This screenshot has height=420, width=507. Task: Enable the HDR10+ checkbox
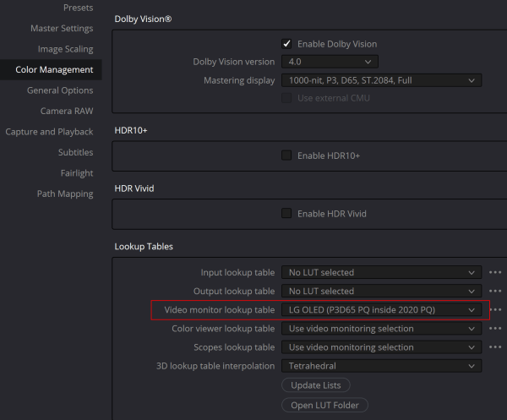[x=286, y=155]
